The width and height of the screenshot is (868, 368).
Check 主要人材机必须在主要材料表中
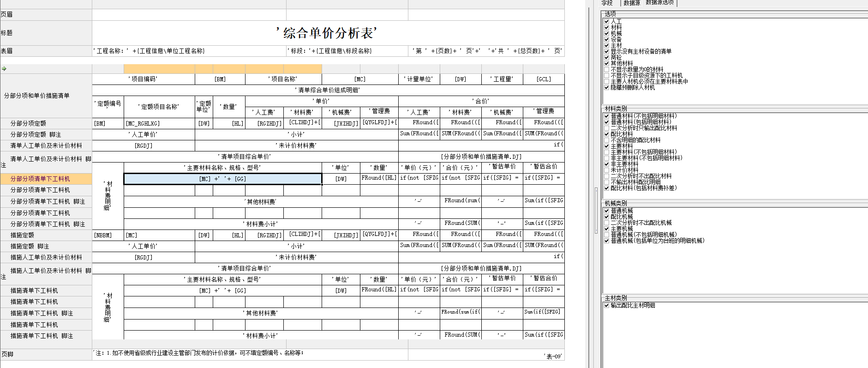point(606,81)
